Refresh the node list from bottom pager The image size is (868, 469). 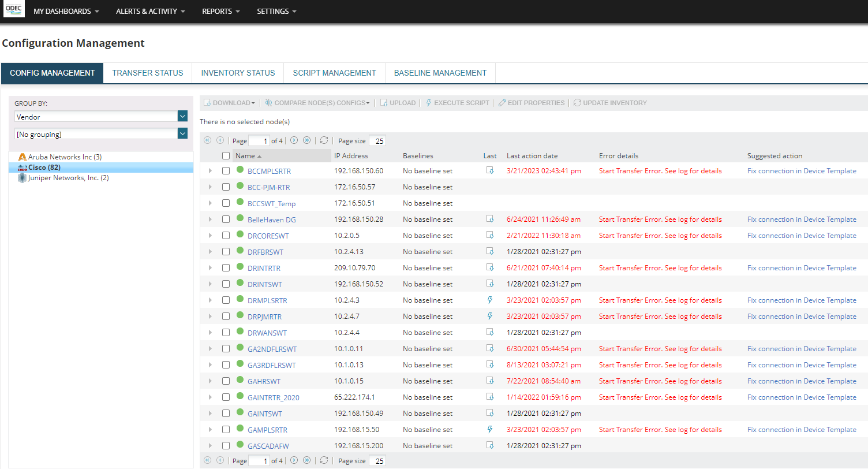324,460
